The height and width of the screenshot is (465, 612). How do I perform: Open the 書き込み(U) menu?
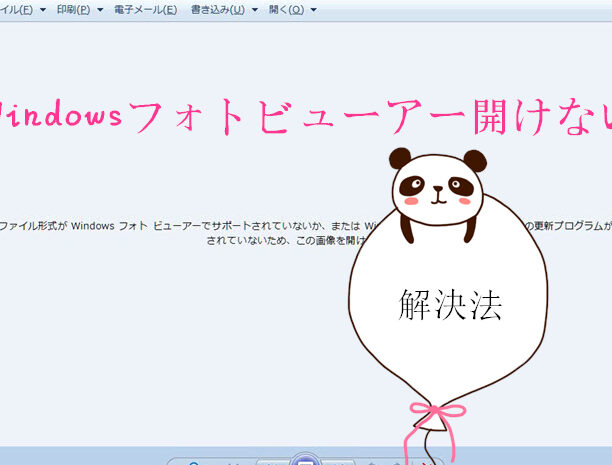point(217,9)
